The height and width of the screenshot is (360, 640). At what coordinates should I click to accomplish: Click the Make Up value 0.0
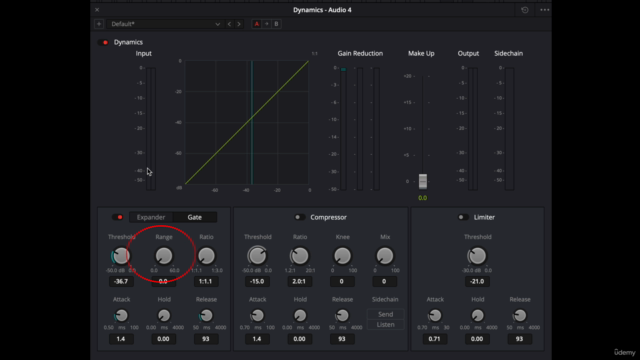pos(423,198)
